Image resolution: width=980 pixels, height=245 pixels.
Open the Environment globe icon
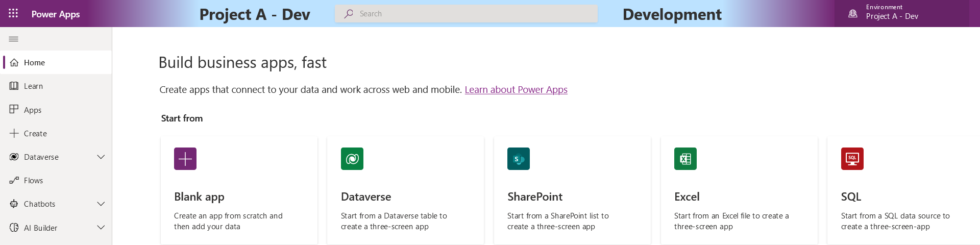tap(853, 14)
